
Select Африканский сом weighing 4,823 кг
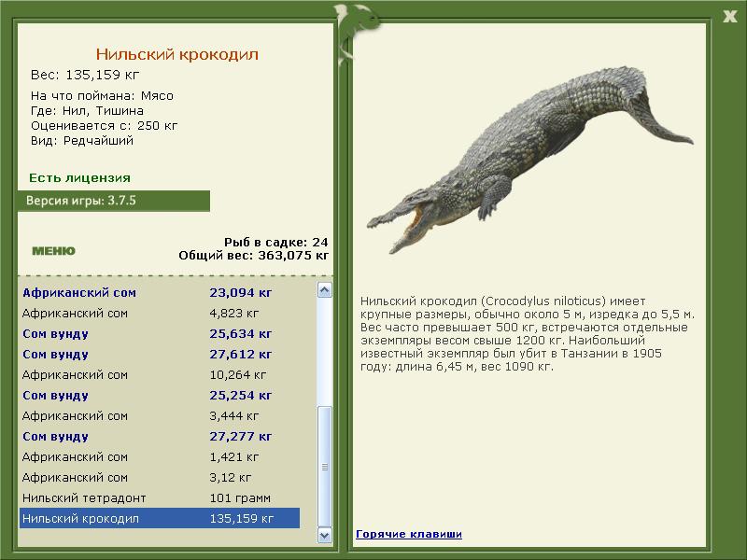pos(160,314)
